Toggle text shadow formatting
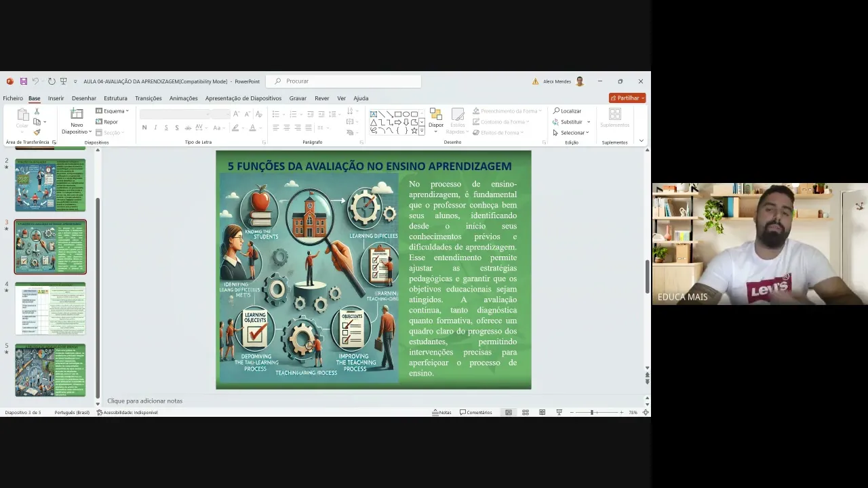The height and width of the screenshot is (488, 868). (x=177, y=127)
